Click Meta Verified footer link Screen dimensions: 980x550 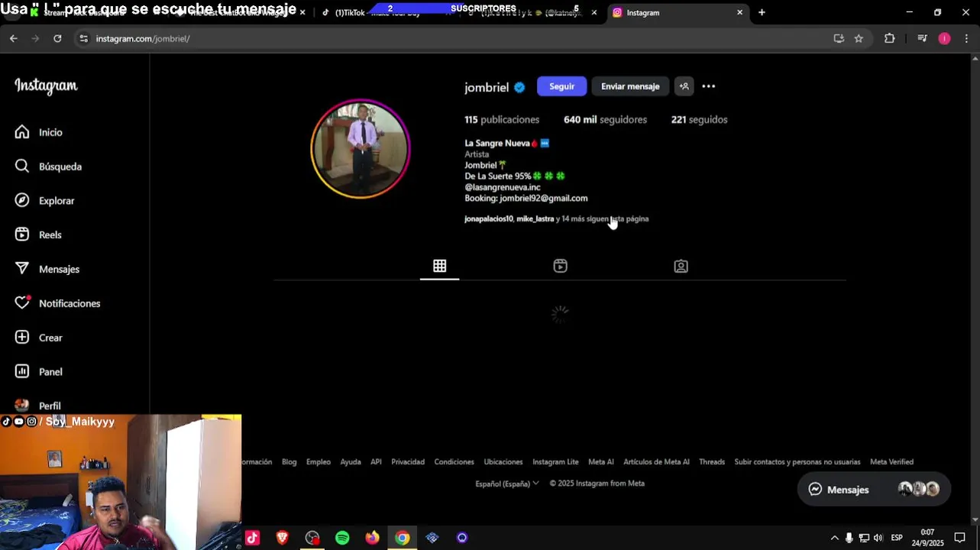click(x=891, y=462)
